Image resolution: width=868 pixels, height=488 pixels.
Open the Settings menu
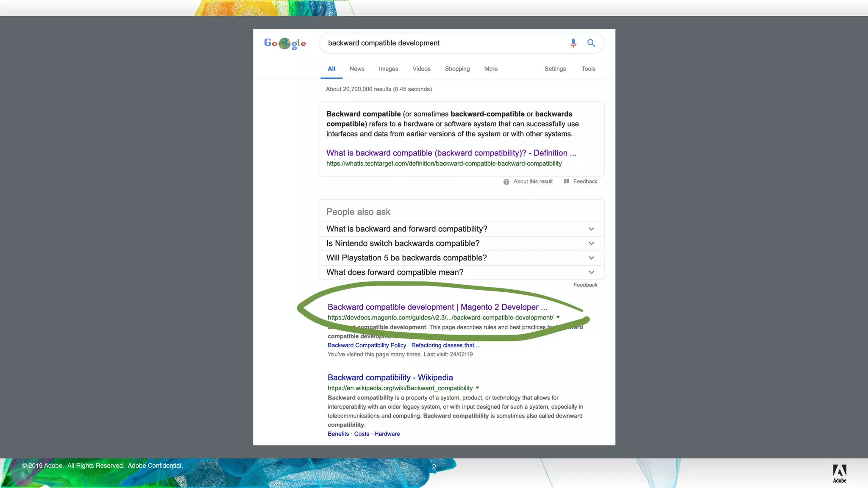(555, 69)
